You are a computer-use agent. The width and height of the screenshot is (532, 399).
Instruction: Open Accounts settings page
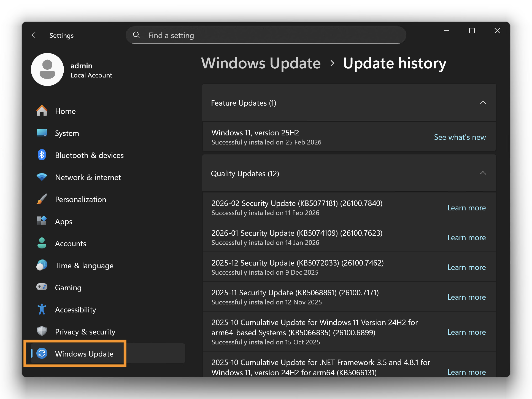71,243
